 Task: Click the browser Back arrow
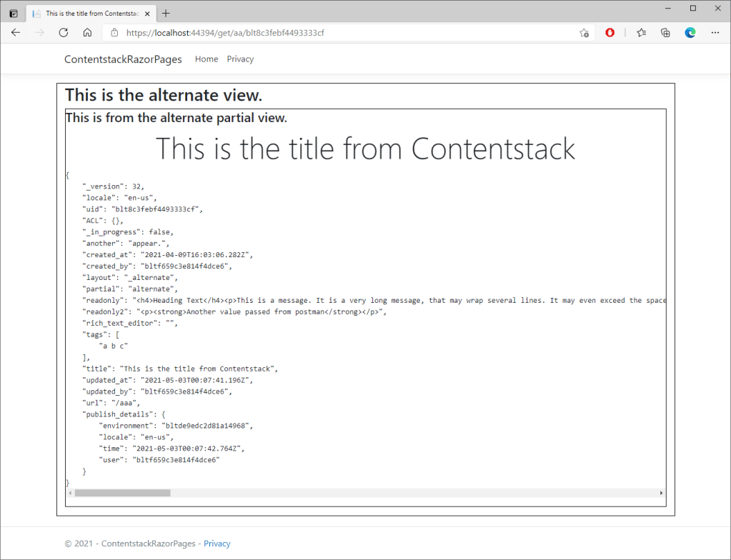pyautogui.click(x=16, y=32)
